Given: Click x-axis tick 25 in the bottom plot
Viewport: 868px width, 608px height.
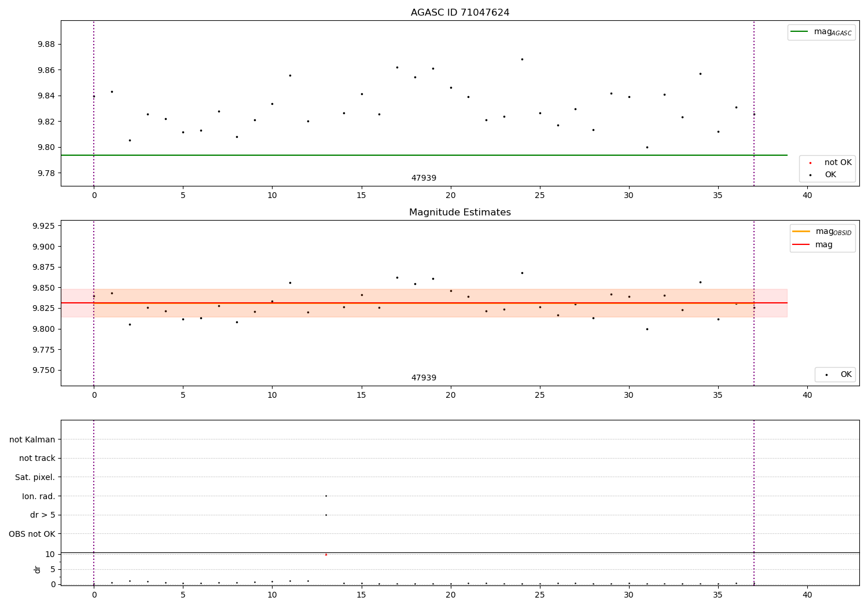Looking at the screenshot, I should (540, 595).
